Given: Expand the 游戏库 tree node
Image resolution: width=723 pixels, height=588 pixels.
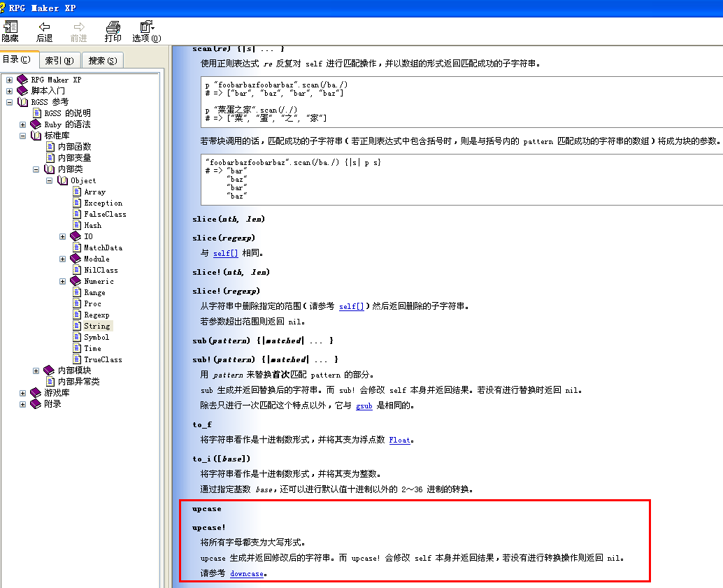Looking at the screenshot, I should (x=22, y=394).
